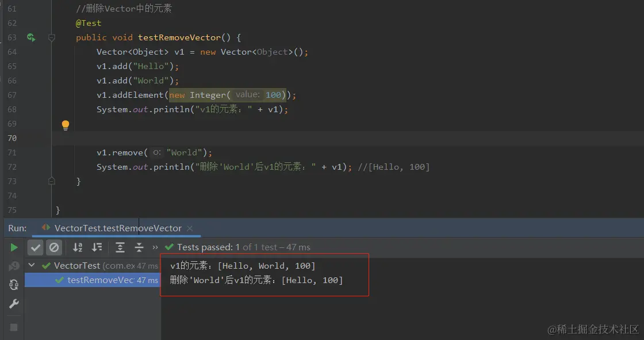Close the VectorTest.testRemoveVector run tab
This screenshot has height=340, width=644.
190,228
